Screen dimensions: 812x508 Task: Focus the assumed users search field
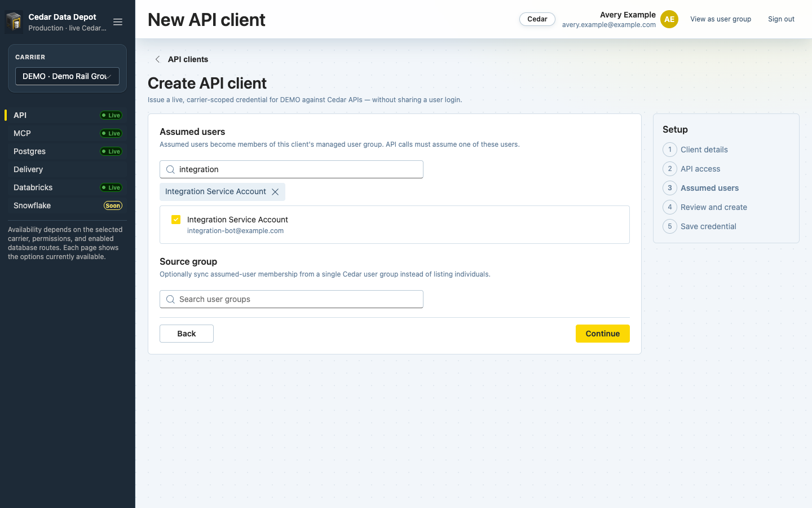(x=292, y=169)
